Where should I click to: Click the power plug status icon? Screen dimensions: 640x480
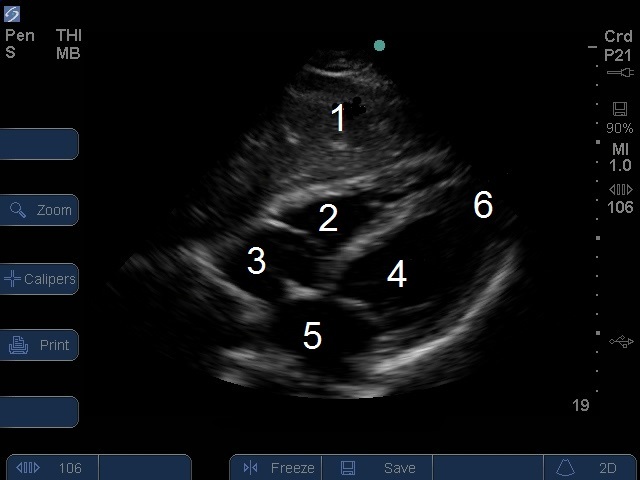coord(620,73)
